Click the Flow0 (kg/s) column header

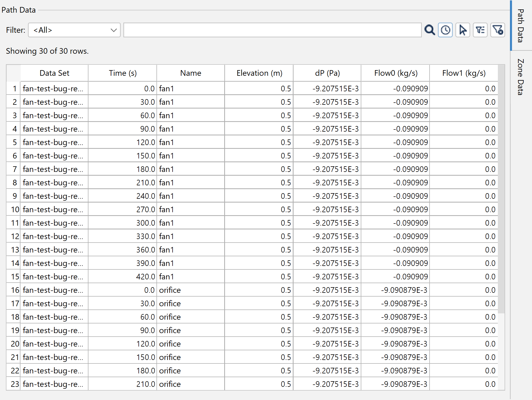point(395,73)
